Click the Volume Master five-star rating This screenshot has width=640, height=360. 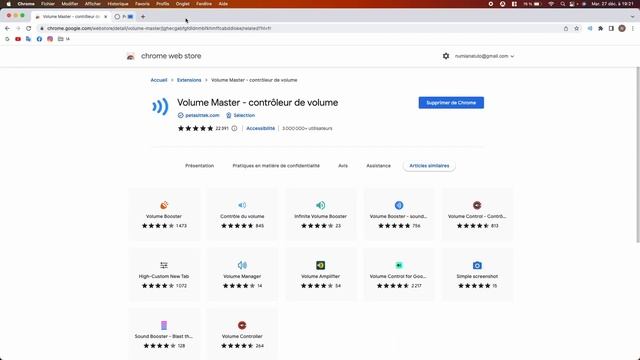tap(195, 128)
